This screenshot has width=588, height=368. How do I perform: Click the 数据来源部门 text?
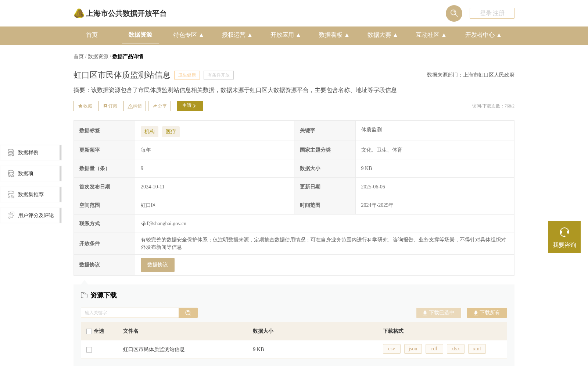(471, 75)
